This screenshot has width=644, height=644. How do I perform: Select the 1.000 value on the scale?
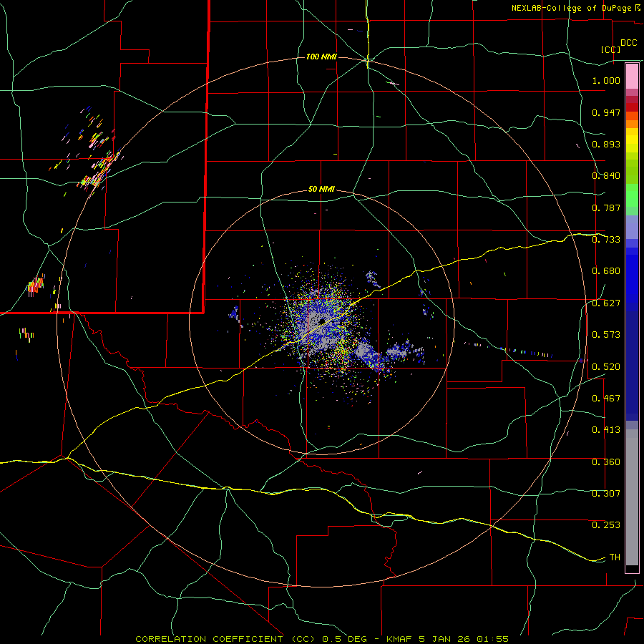pos(606,80)
